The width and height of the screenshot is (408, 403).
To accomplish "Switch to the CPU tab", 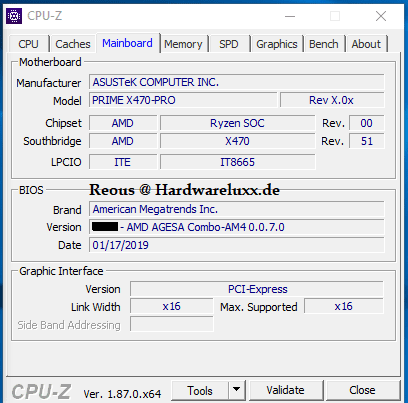I will [x=28, y=44].
